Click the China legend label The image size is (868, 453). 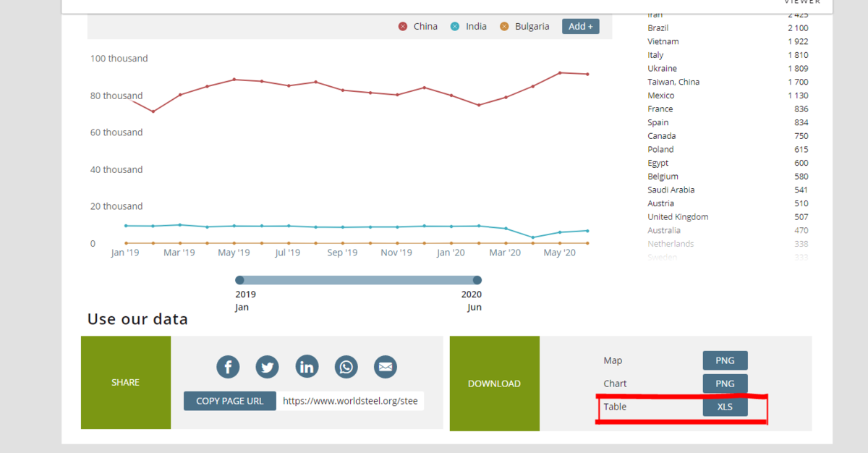tap(425, 27)
